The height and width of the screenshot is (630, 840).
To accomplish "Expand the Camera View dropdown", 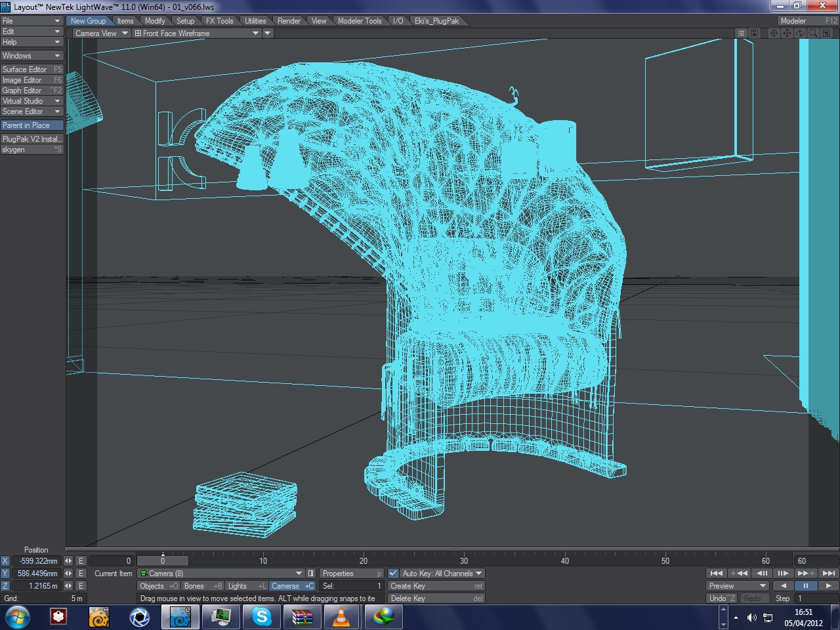I will (101, 33).
